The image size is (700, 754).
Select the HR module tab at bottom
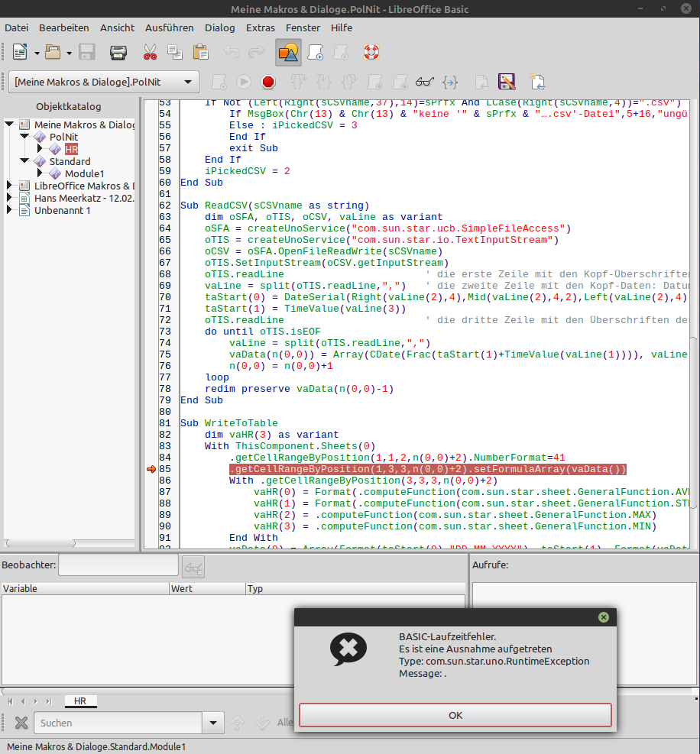pyautogui.click(x=80, y=701)
